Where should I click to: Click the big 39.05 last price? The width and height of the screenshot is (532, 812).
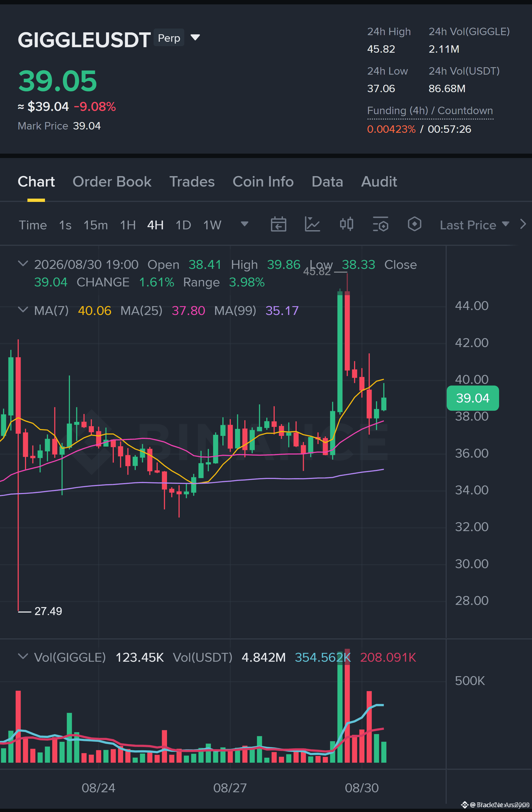pos(57,81)
